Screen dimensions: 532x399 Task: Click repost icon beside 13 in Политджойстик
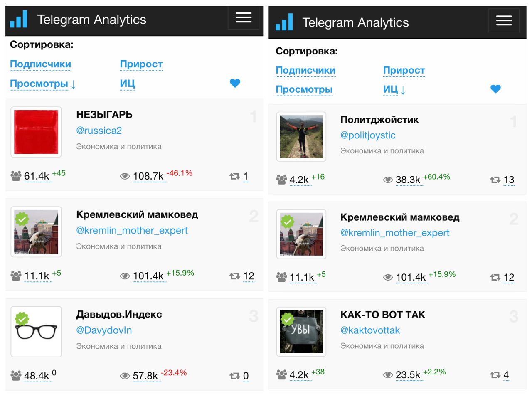click(495, 180)
